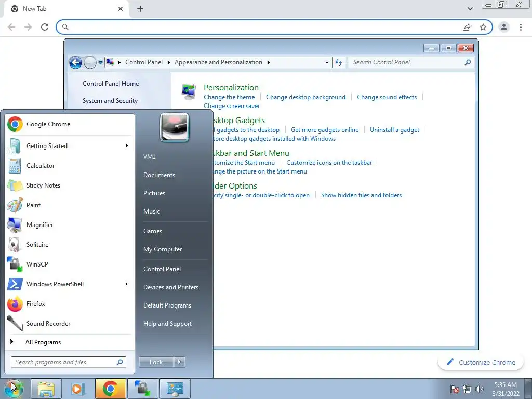Open Games from the Start menu
532x399 pixels.
153,231
